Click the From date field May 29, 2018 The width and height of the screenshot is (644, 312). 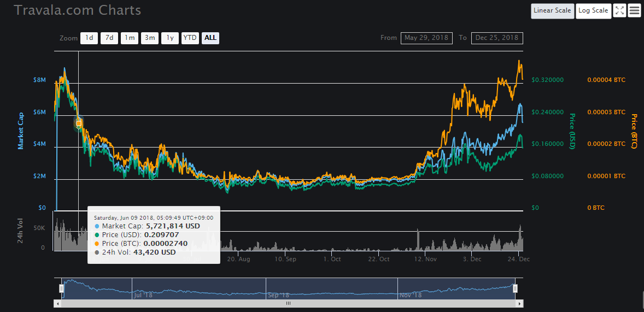[426, 38]
